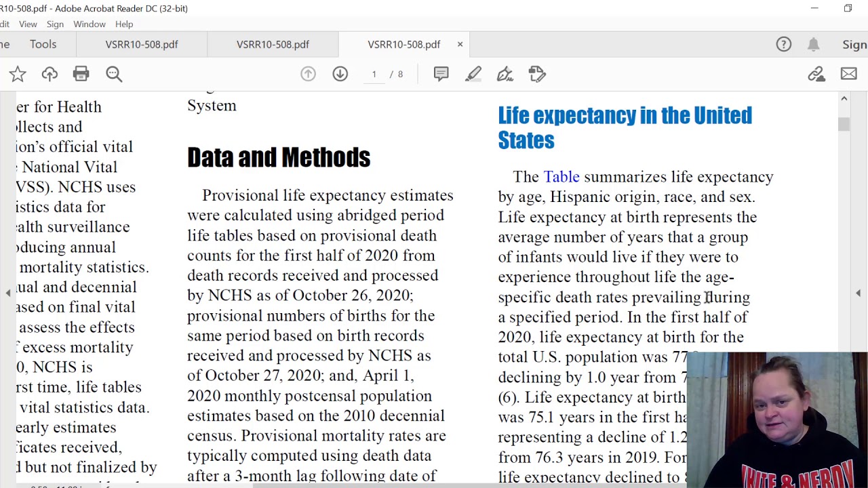
Task: Open the Help menu
Action: point(124,24)
